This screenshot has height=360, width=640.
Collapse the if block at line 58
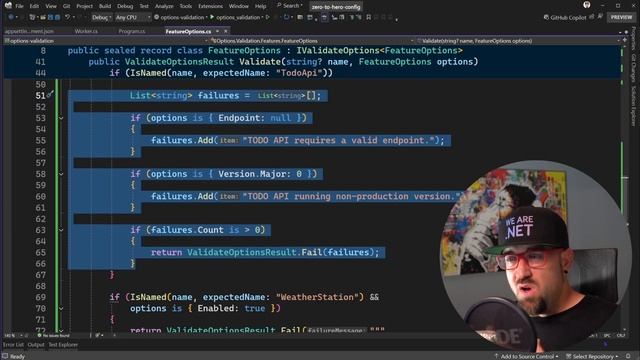click(61, 174)
